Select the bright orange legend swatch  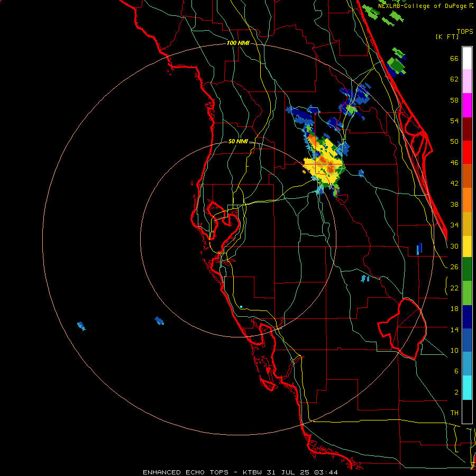point(467,200)
